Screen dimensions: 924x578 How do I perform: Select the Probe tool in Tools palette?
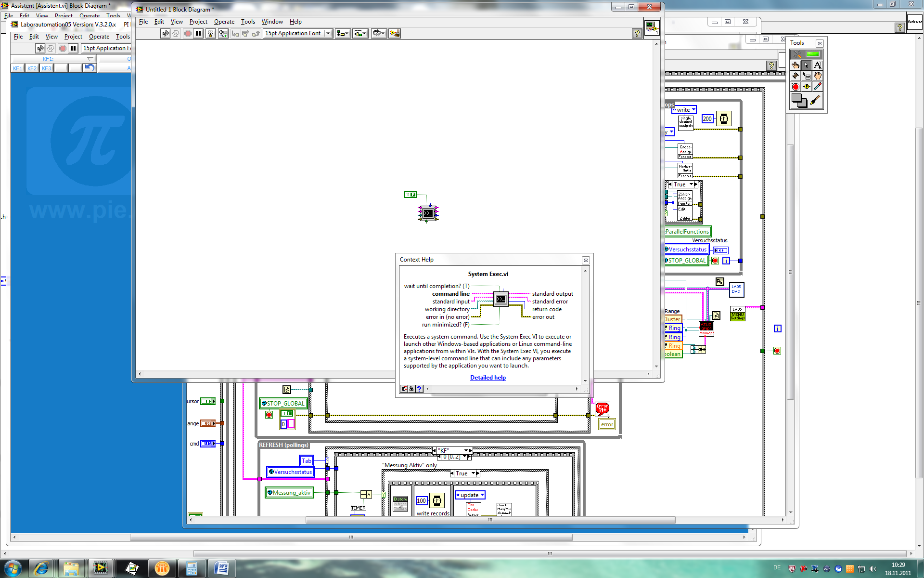[807, 87]
